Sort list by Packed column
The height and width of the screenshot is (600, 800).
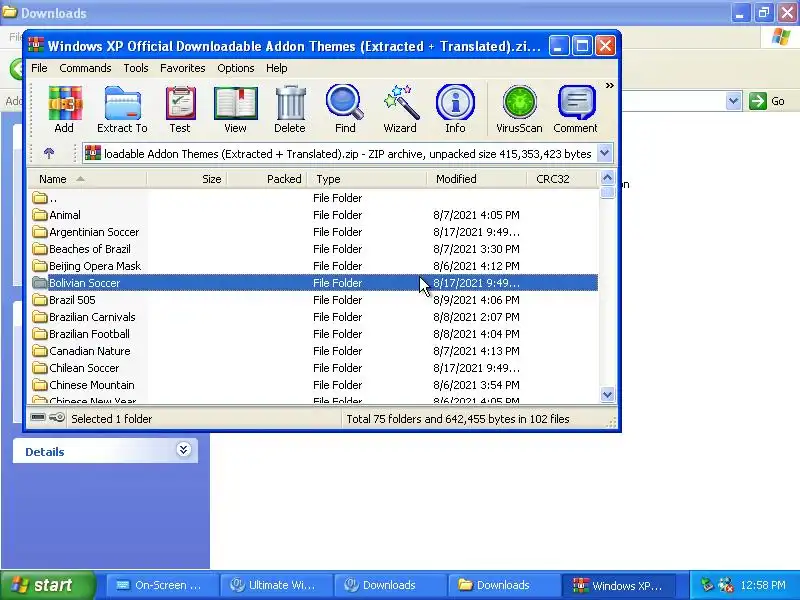(267, 179)
